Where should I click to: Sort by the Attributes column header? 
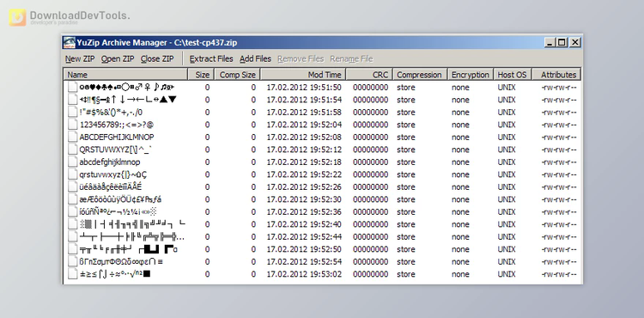[556, 75]
